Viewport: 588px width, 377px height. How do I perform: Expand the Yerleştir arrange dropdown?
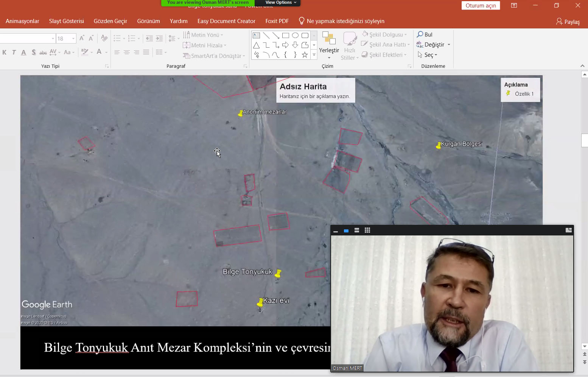(x=329, y=50)
